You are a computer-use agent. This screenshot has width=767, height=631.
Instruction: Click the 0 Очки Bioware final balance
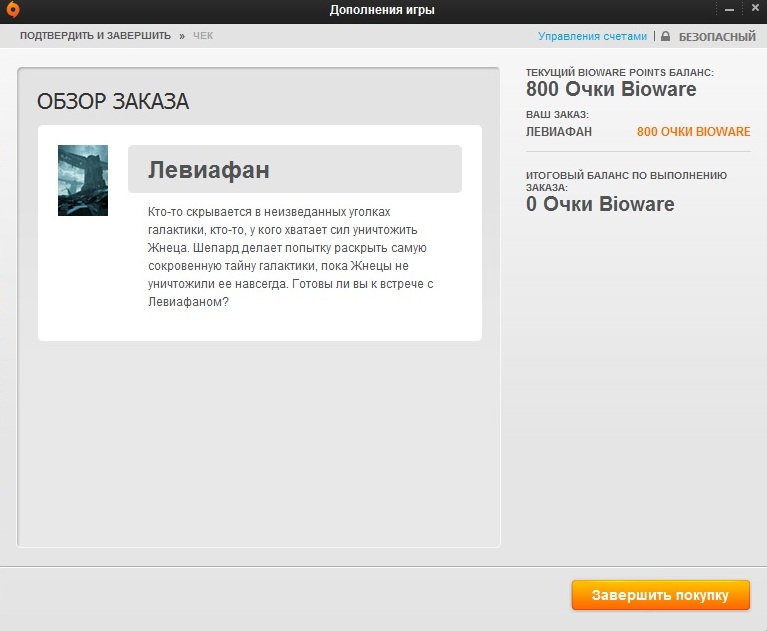(600, 204)
